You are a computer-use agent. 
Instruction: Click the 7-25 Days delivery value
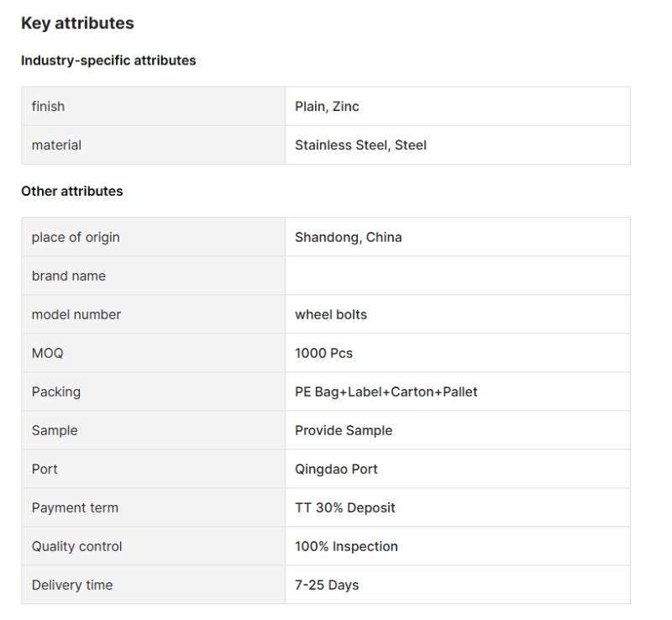click(327, 586)
